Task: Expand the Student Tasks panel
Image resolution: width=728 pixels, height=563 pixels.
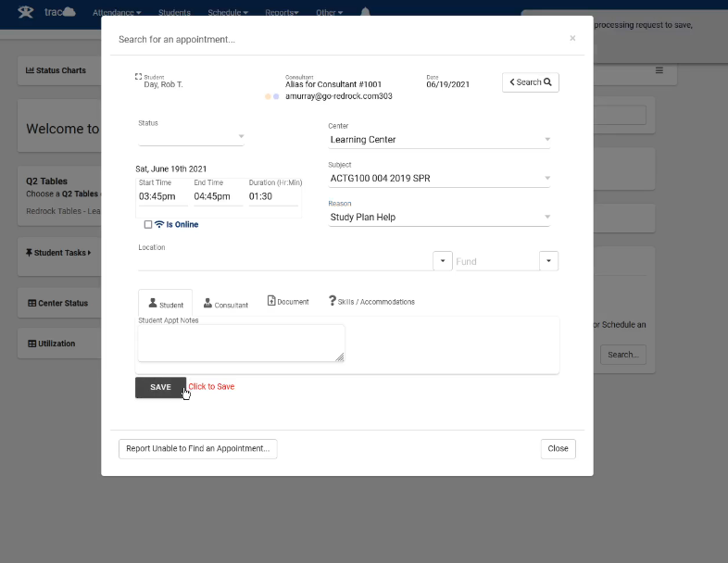Action: pos(58,253)
